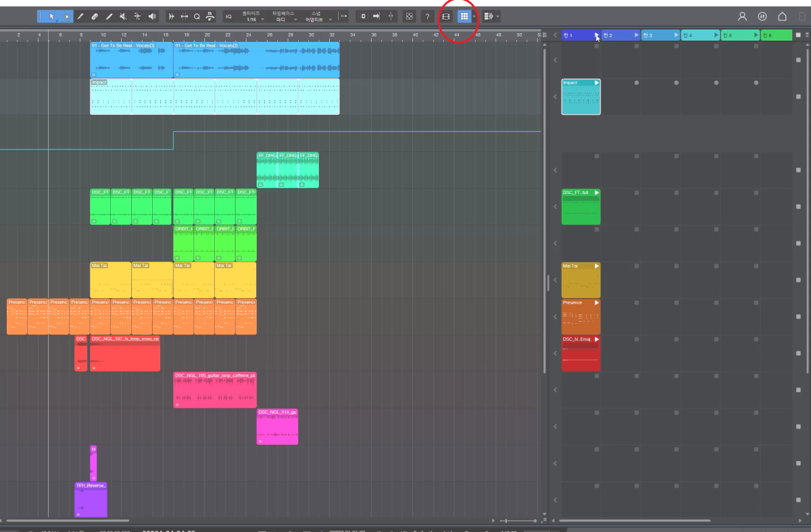Open the snap 어댑티브 dropdown
Screen dimensions: 811x532
coord(318,20)
